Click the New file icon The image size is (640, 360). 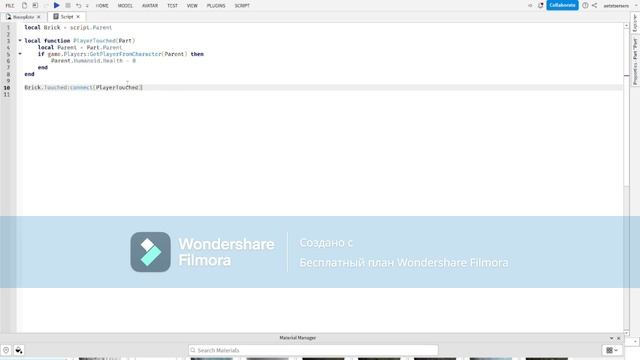point(24,5)
